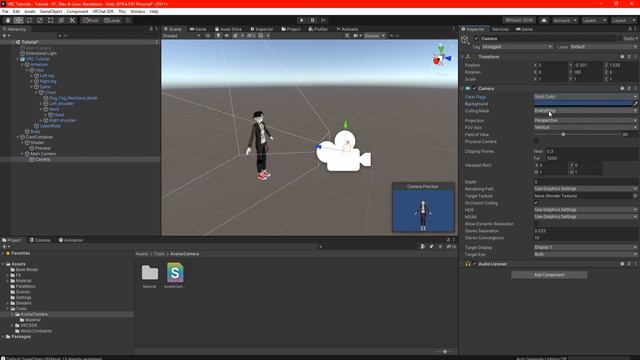Open the Static dropdown in Inspector
Viewport: 640px width, 360px height.
point(630,38)
